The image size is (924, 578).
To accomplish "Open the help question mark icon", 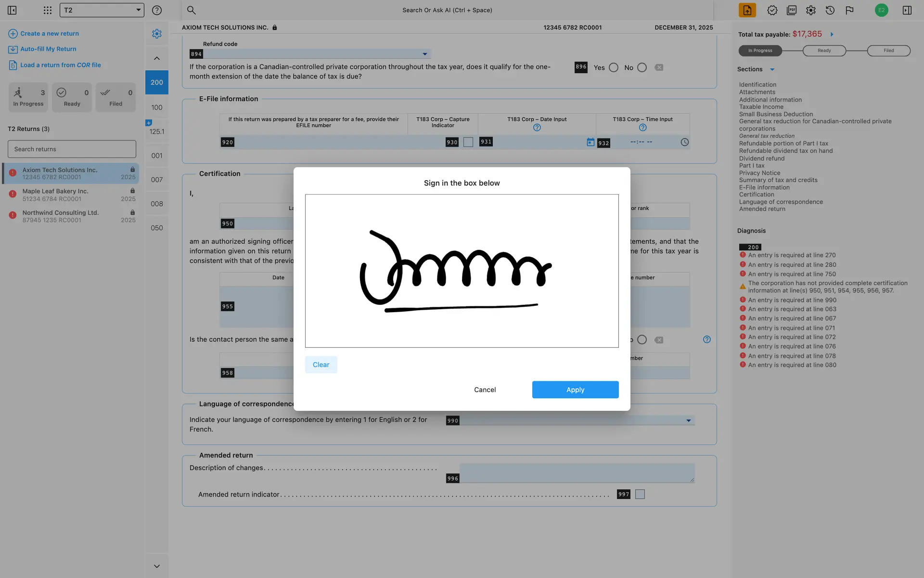I will 156,10.
